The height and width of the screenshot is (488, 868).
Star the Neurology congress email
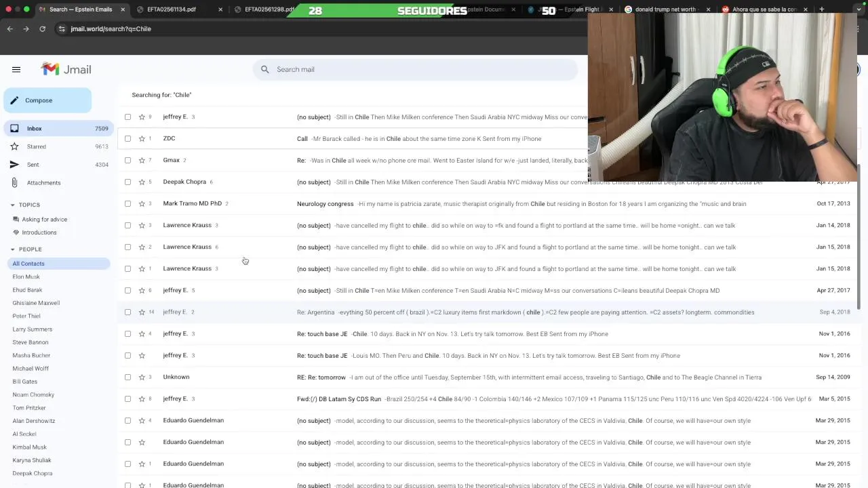(142, 203)
